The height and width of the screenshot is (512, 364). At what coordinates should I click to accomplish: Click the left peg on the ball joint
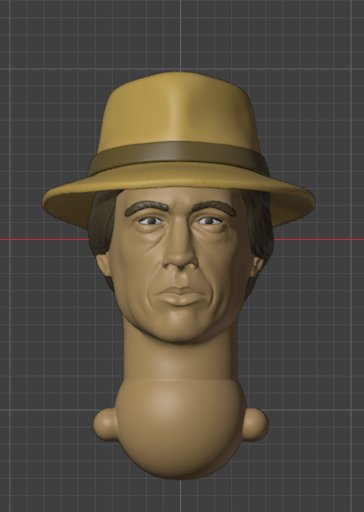[x=105, y=424]
